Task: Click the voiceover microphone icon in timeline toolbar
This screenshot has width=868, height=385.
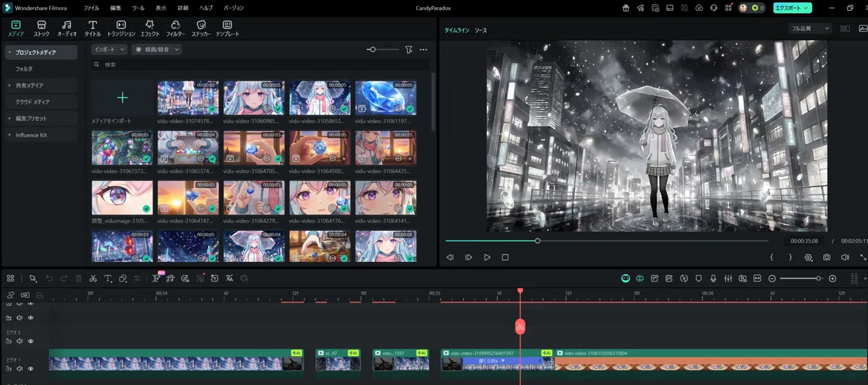Action: coord(713,278)
